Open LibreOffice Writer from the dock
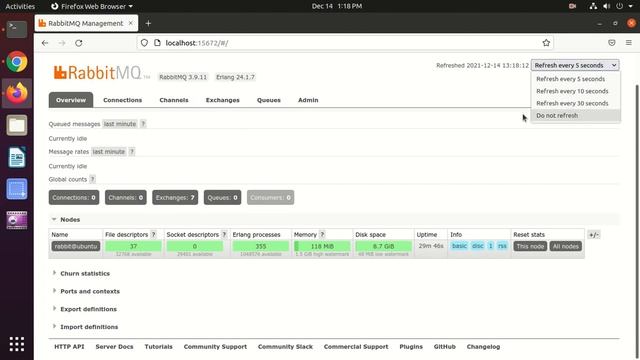Image resolution: width=640 pixels, height=360 pixels. click(x=17, y=157)
